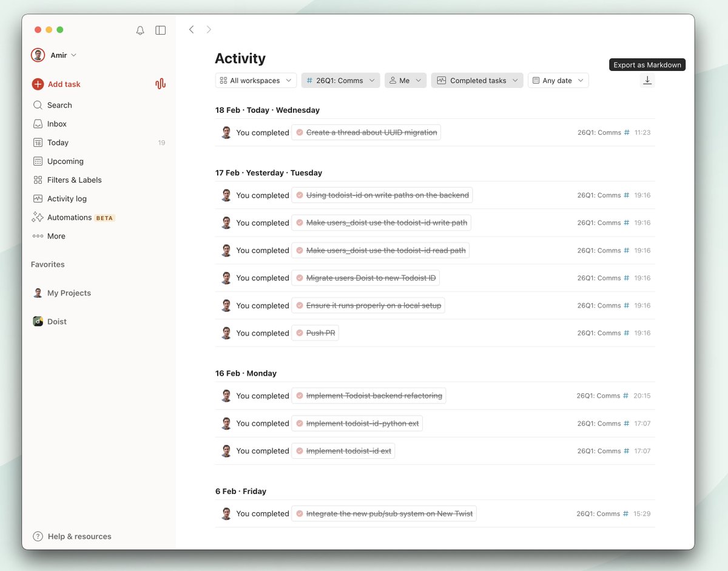This screenshot has height=571, width=728.
Task: Click the Today calendar icon
Action: (38, 143)
